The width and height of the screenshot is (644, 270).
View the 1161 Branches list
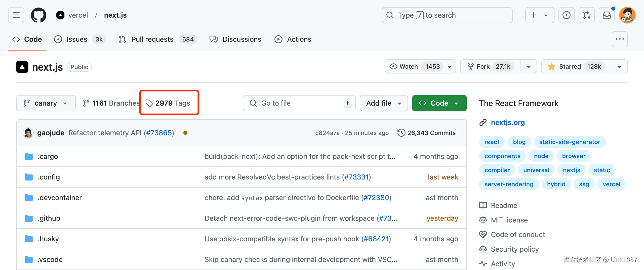pos(111,103)
